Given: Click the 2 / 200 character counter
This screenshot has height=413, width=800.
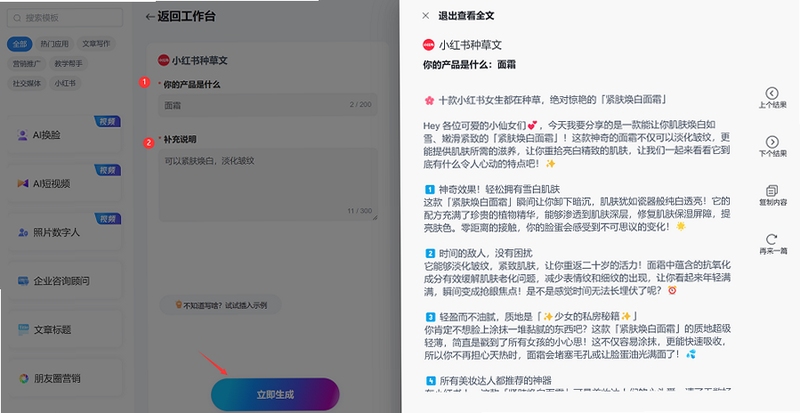Looking at the screenshot, I should tap(360, 105).
